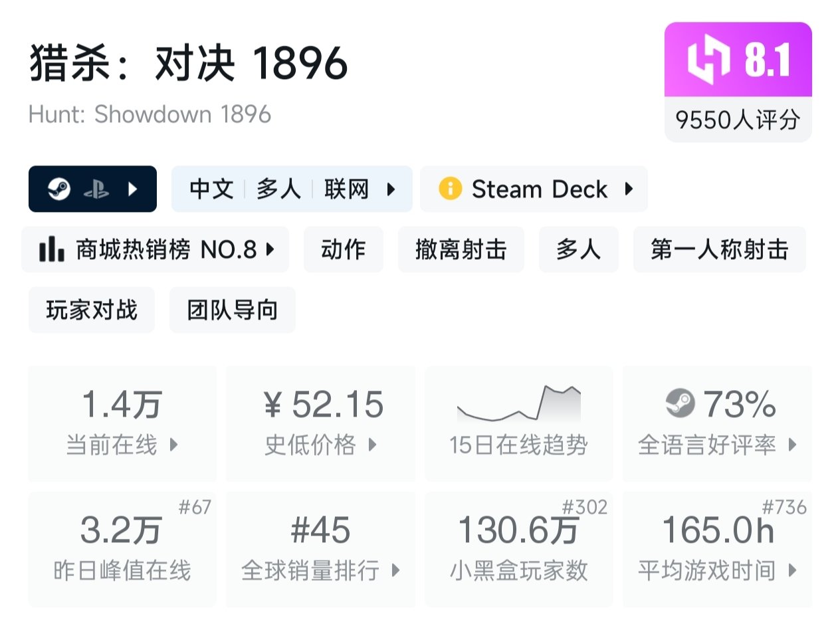Open the 平均游戏时间 165.0h details
This screenshot has width=840, height=626.
click(x=717, y=549)
